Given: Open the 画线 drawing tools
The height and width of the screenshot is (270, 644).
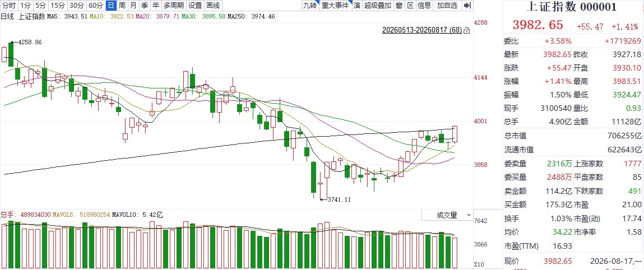Looking at the screenshot, I should [x=213, y=6].
